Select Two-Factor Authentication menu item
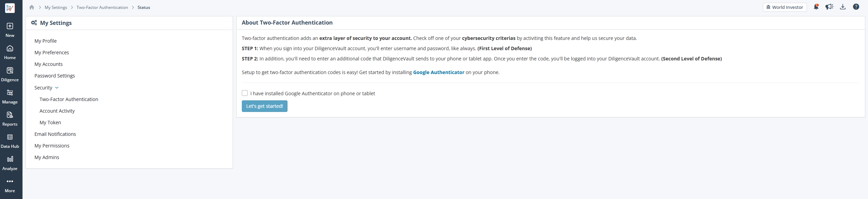Image resolution: width=868 pixels, height=199 pixels. tap(69, 99)
